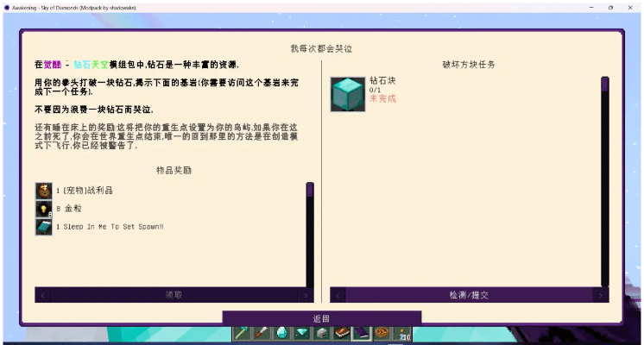Go to previous task with left arrow
The width and height of the screenshot is (644, 345).
pyautogui.click(x=338, y=295)
